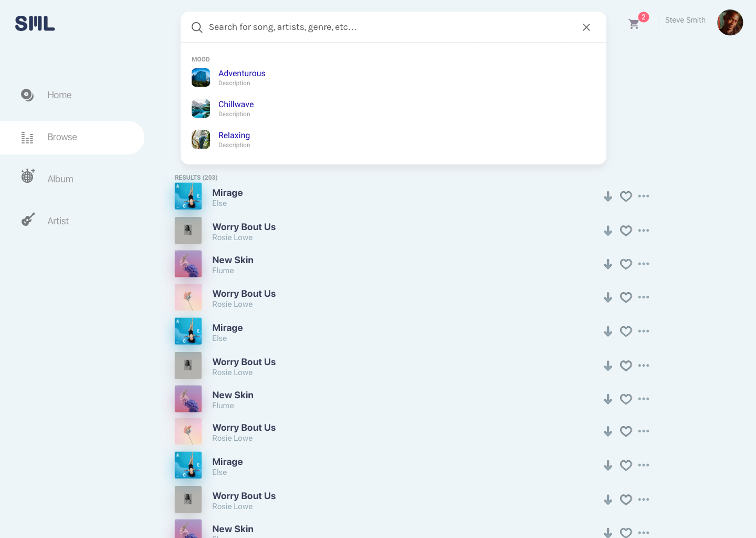Open the shopping cart icon
Image resolution: width=756 pixels, height=538 pixels.
click(x=634, y=24)
